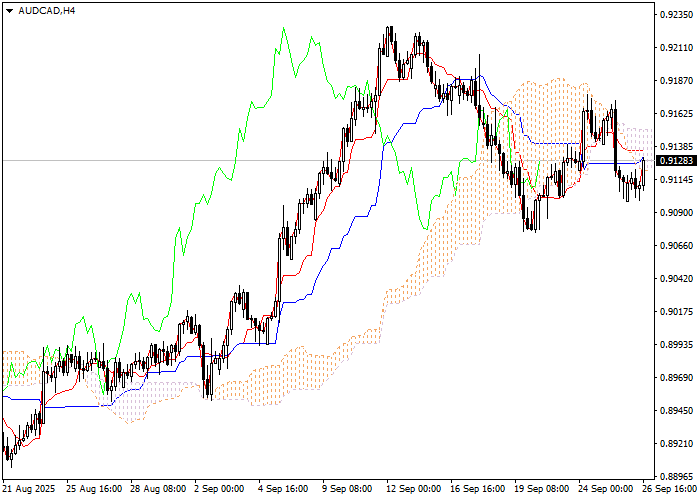Click the 0.89450 price scale label
This screenshot has height=500, width=700.
tap(677, 411)
